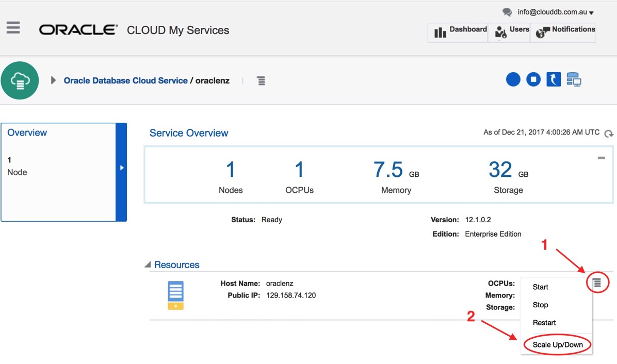Screen dimensions: 617x364
Task: Click the oraclenz server node icon
Action: [x=175, y=295]
